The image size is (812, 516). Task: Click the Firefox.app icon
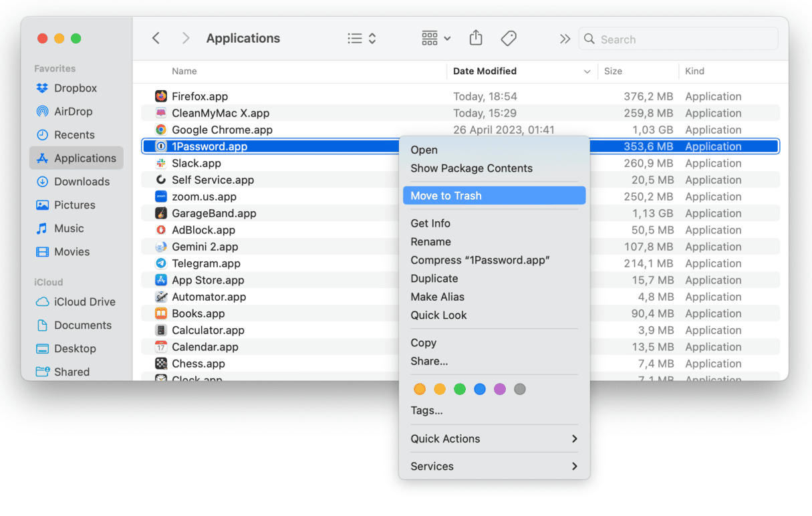tap(161, 97)
